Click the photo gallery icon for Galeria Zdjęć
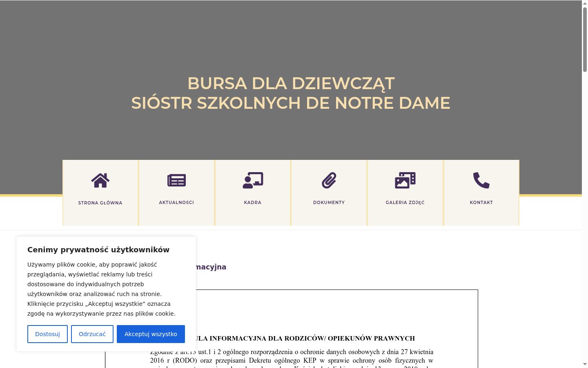The width and height of the screenshot is (588, 368). 405,180
